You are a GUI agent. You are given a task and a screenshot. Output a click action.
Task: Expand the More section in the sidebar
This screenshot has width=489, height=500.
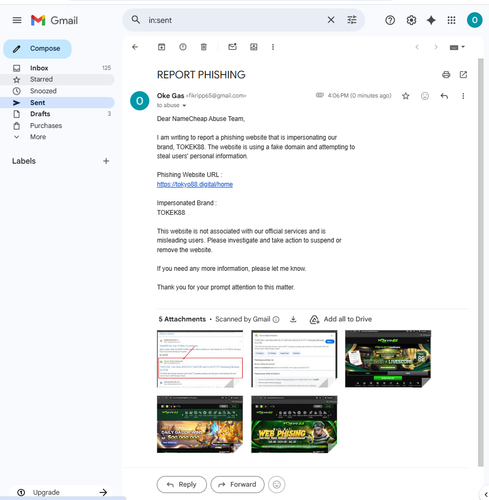(38, 137)
